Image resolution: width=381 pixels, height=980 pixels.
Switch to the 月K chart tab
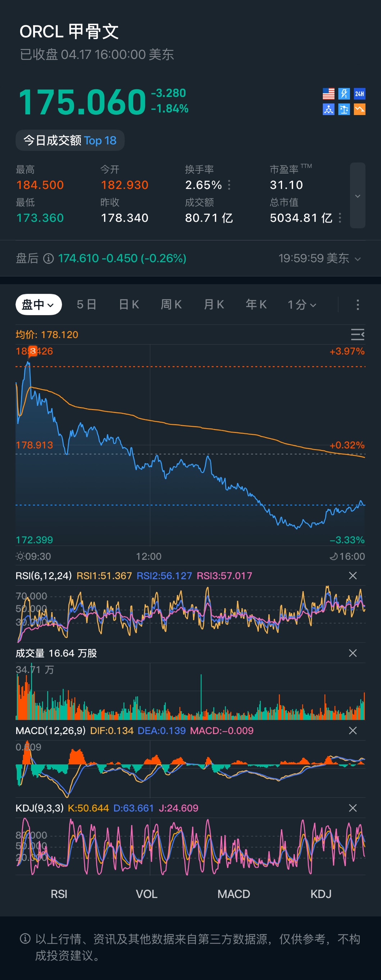point(214,305)
